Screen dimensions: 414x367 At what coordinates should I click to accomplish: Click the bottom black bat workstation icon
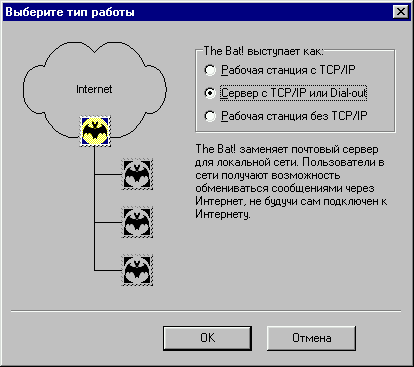(x=137, y=270)
